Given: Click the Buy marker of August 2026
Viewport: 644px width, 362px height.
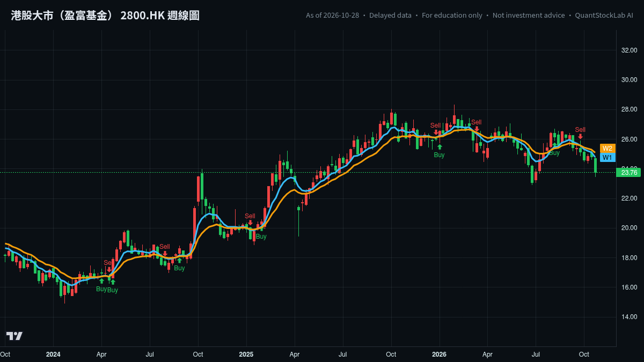Looking at the screenshot, I should click(x=554, y=150).
